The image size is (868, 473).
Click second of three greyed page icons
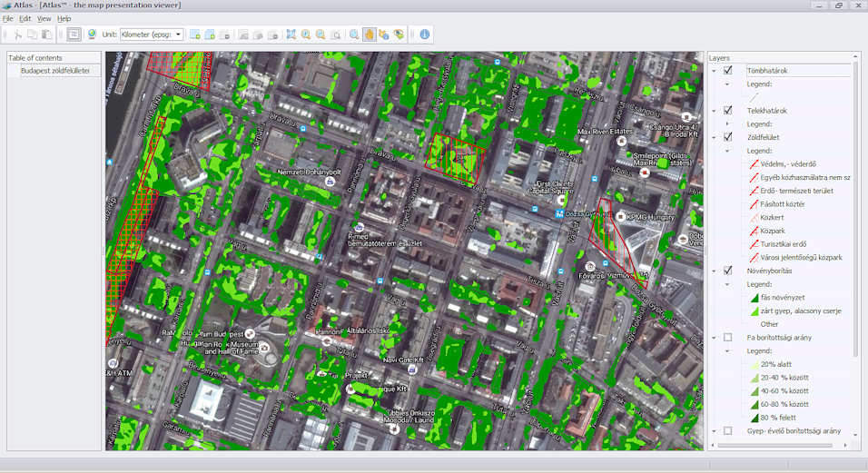[x=258, y=34]
